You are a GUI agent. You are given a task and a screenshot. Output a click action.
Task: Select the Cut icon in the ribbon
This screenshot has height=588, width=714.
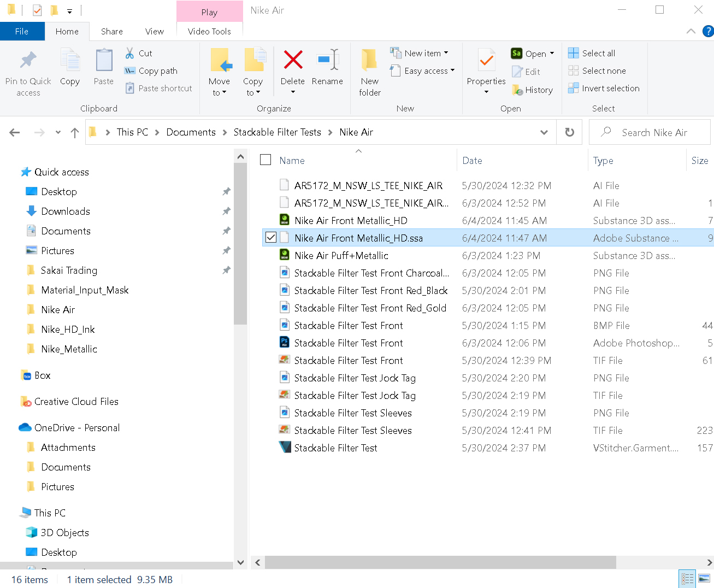pyautogui.click(x=131, y=53)
